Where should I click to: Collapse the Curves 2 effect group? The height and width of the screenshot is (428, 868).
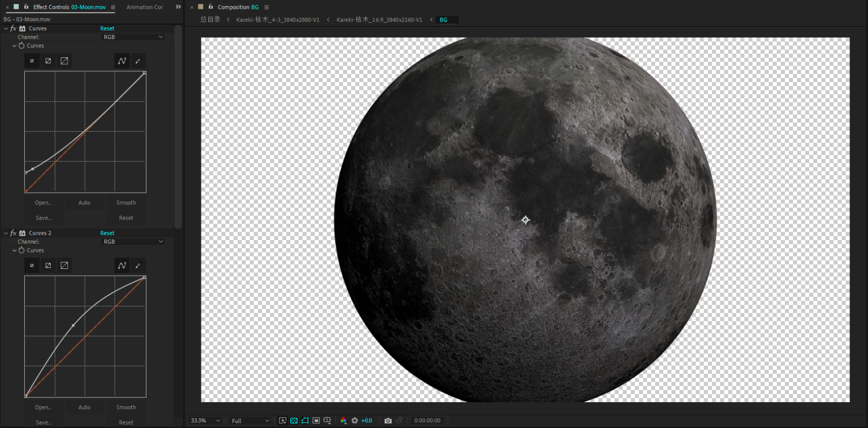(6, 233)
